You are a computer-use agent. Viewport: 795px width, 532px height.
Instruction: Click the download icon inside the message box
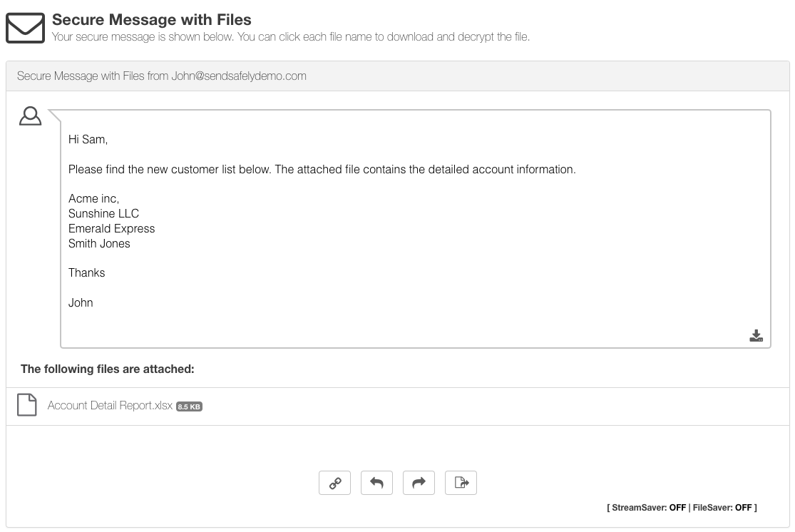tap(756, 335)
